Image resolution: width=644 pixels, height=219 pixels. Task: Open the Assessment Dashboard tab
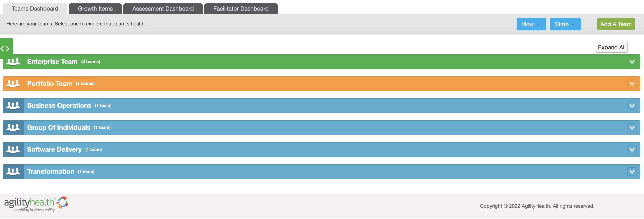click(163, 9)
